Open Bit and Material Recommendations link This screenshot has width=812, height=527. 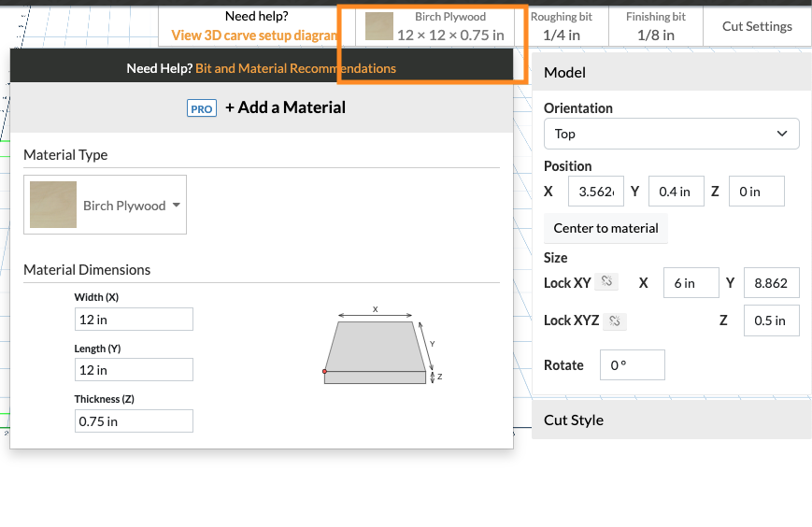coord(295,68)
